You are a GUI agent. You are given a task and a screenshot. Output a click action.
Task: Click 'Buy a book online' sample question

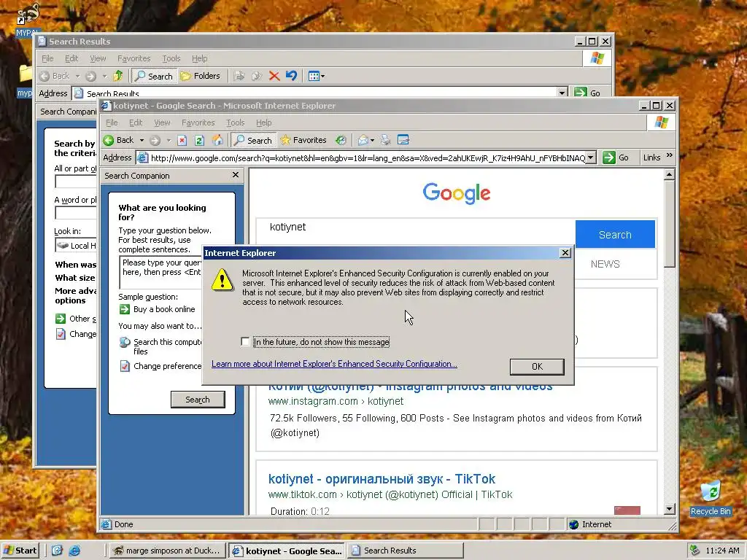pyautogui.click(x=164, y=309)
